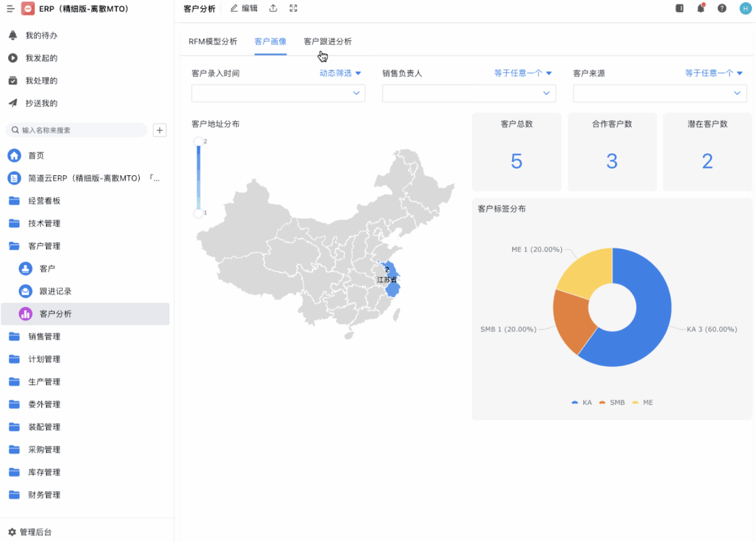This screenshot has height=542, width=756.
Task: Click the 编辑 edit button
Action: click(x=244, y=8)
